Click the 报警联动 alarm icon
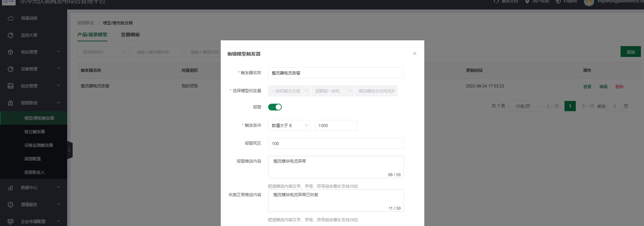644x226 pixels. coord(11,103)
